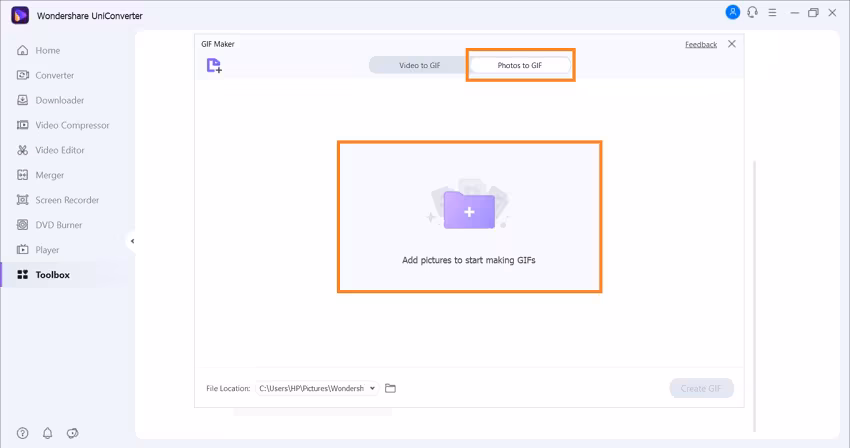The width and height of the screenshot is (850, 448).
Task: Click the Converter icon in sidebar
Action: pos(22,75)
